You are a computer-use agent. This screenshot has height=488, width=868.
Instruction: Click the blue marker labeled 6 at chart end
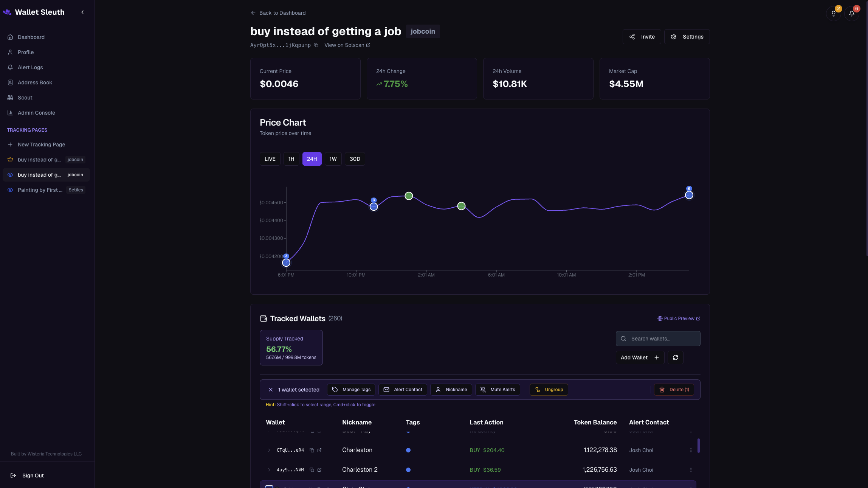[689, 195]
